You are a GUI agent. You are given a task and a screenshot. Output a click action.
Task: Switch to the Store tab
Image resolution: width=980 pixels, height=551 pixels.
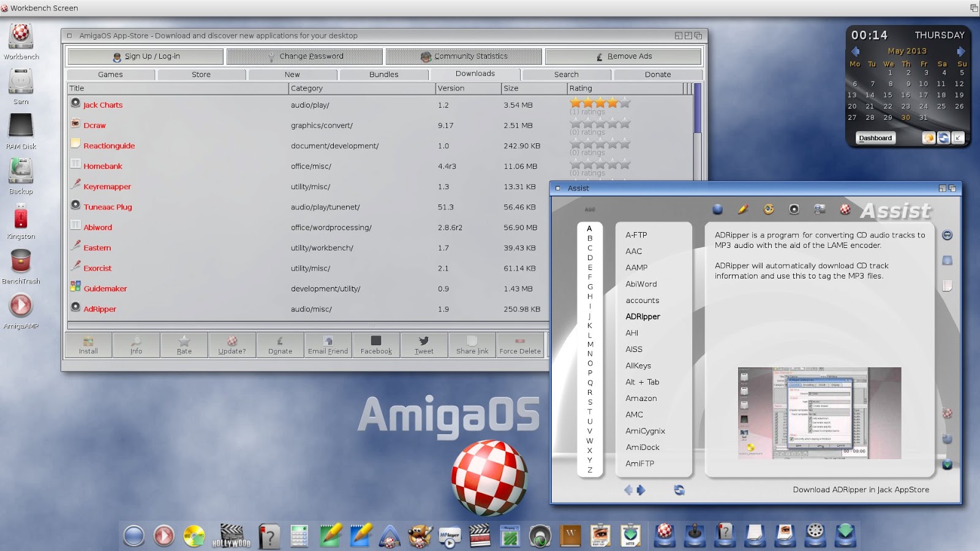(201, 75)
